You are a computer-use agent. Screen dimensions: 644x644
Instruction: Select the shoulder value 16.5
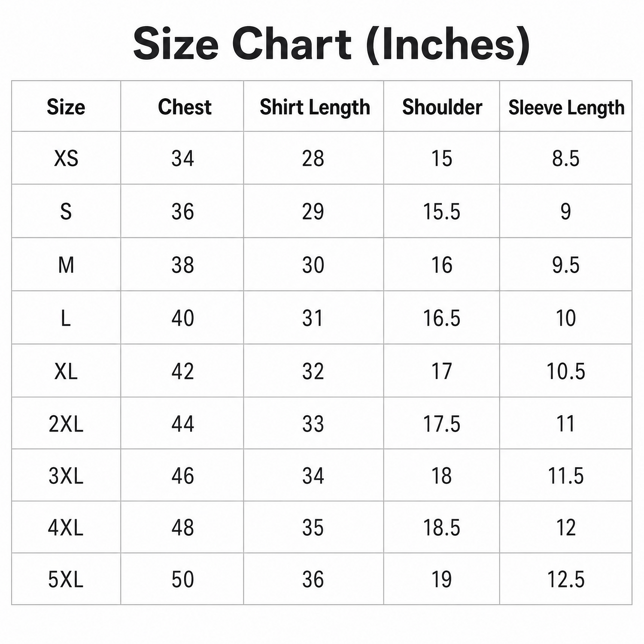point(442,318)
